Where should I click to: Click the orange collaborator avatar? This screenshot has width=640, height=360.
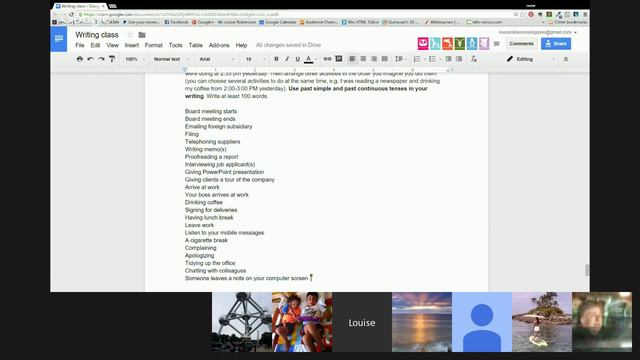pyautogui.click(x=447, y=43)
